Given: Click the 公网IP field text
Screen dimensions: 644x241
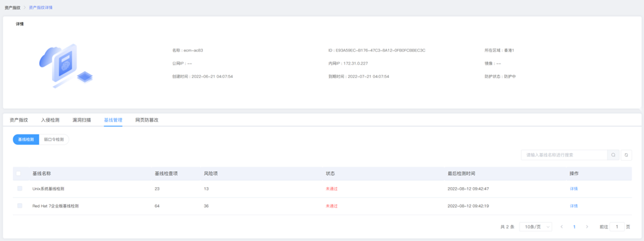Looking at the screenshot, I should coord(182,63).
